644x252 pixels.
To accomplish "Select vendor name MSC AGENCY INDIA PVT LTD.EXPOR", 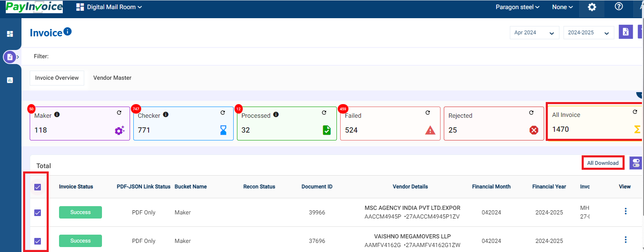I will [x=412, y=208].
